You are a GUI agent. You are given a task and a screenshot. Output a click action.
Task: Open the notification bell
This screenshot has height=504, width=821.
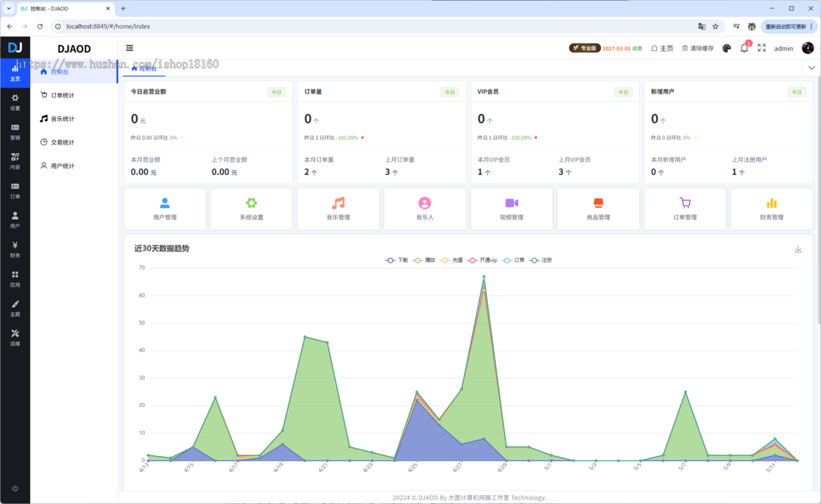coord(744,48)
